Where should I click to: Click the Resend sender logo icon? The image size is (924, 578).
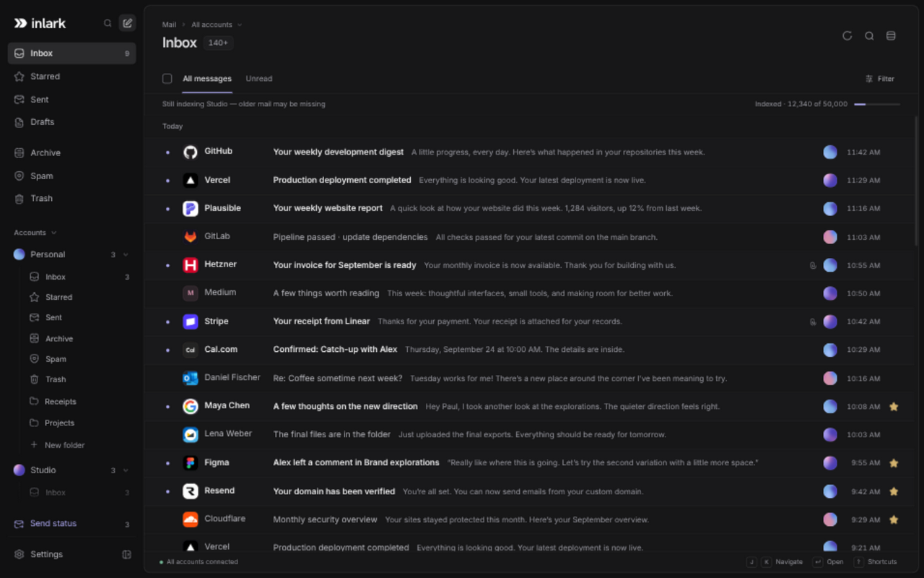click(x=191, y=491)
